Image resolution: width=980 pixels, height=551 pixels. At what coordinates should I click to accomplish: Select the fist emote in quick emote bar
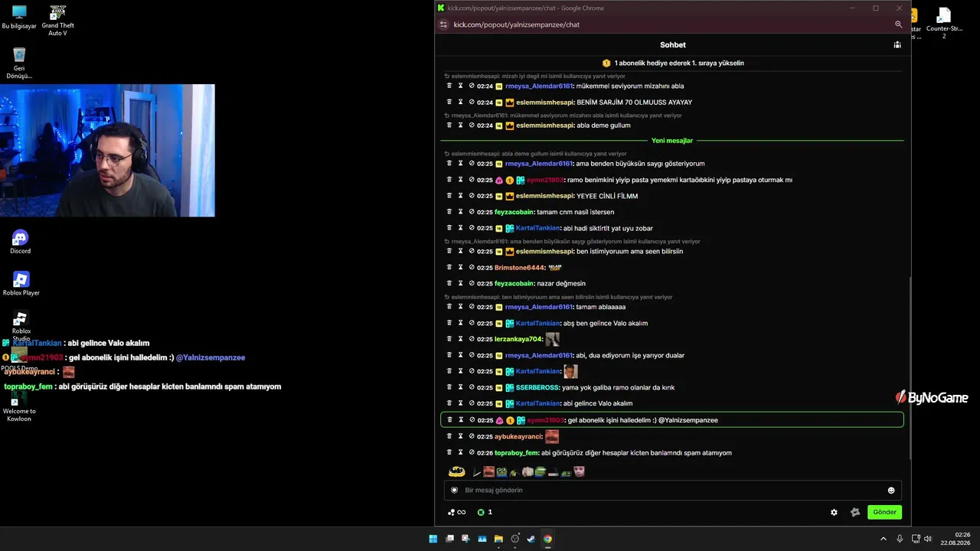click(x=528, y=472)
